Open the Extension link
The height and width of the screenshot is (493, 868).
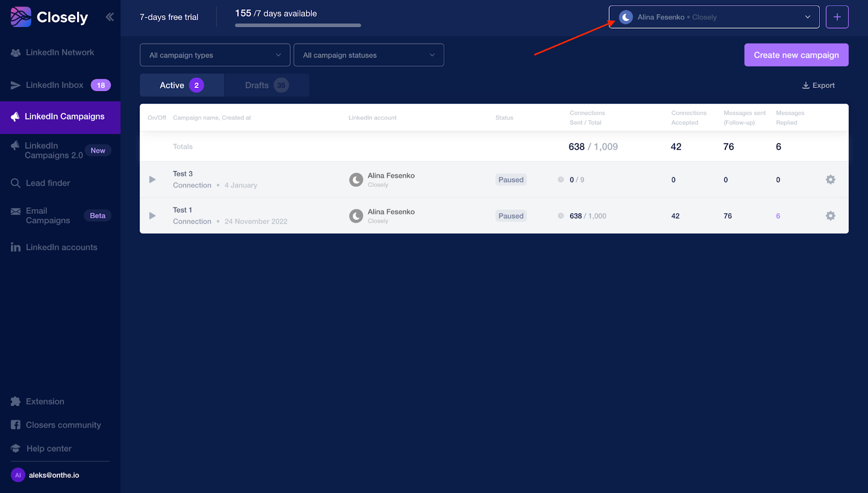45,402
